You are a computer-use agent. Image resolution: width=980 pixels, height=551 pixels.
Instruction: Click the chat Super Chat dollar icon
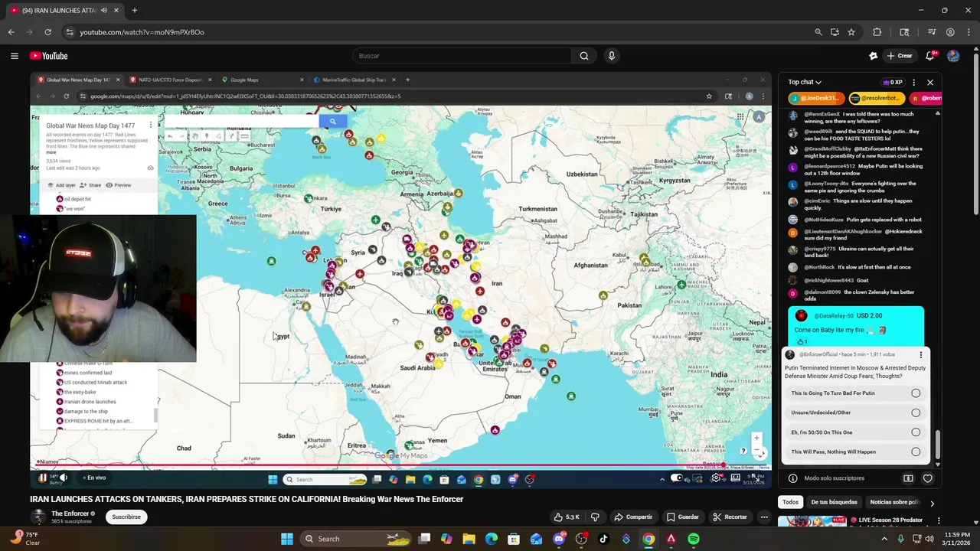(x=908, y=478)
